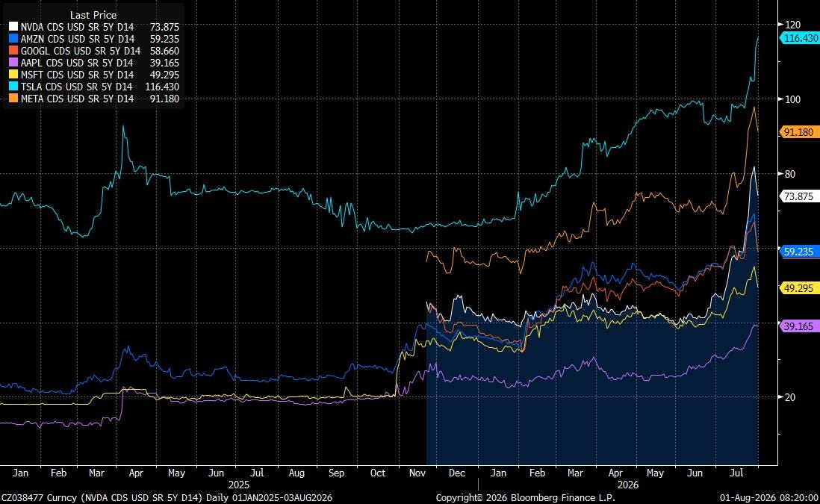Select 'GOOGL CDS USD SR 5Y D14' legend entry
Viewport: 820px width, 504px height.
pos(81,51)
